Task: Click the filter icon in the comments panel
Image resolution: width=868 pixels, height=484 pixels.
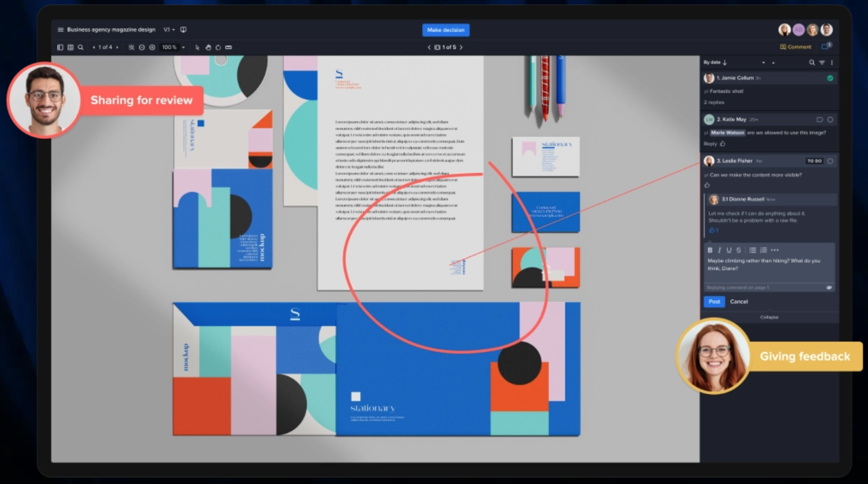Action: (822, 62)
